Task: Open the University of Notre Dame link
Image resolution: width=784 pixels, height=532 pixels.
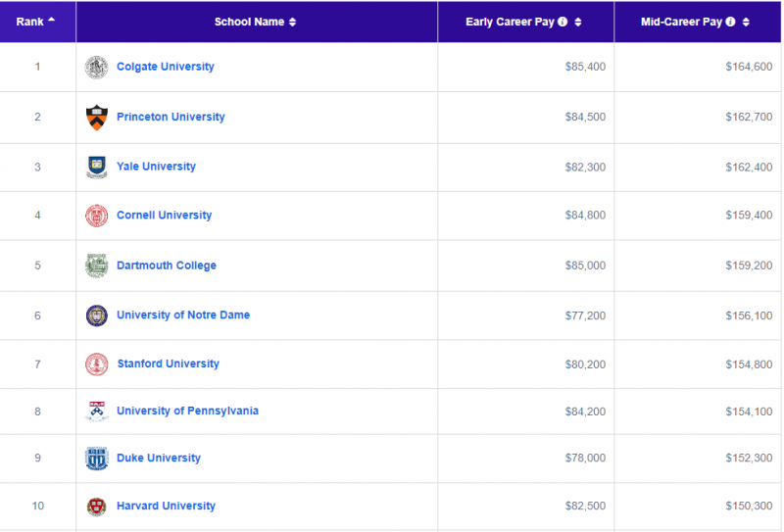Action: (x=183, y=315)
